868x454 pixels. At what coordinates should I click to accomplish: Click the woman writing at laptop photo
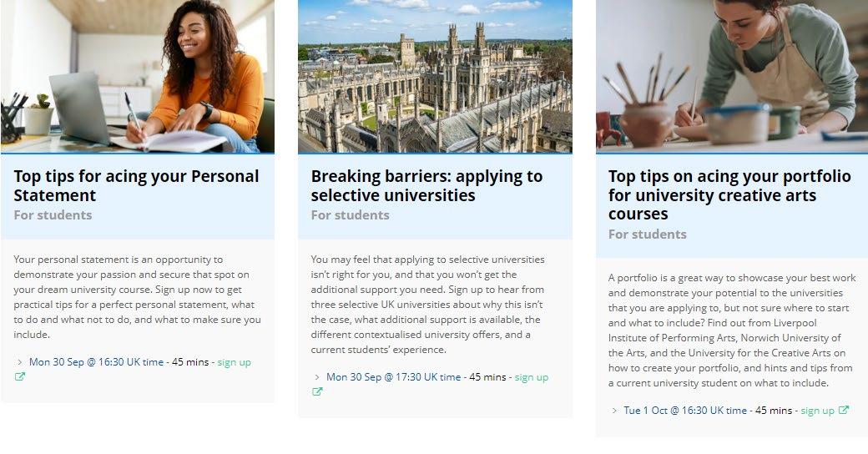[x=138, y=76]
